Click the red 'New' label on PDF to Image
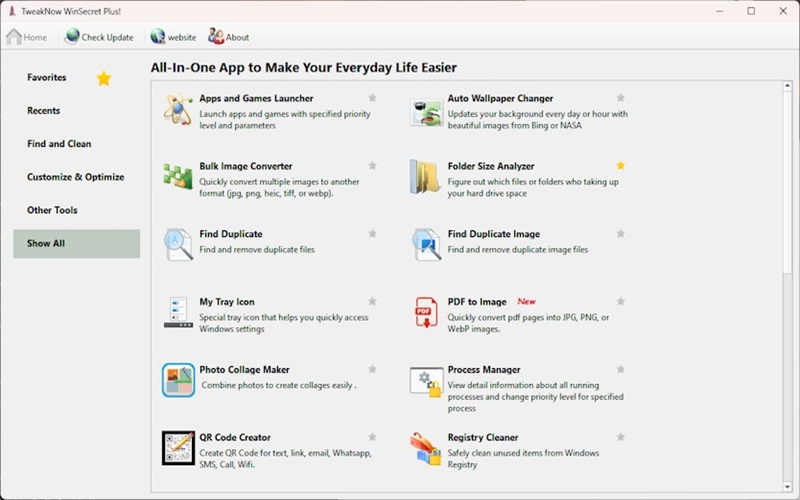This screenshot has height=500, width=800. coord(527,302)
